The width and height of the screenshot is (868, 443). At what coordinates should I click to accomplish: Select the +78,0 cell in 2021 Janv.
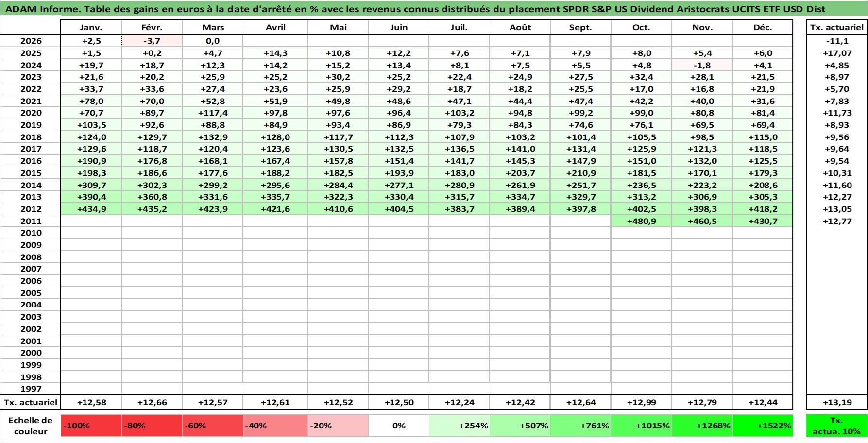click(x=91, y=101)
